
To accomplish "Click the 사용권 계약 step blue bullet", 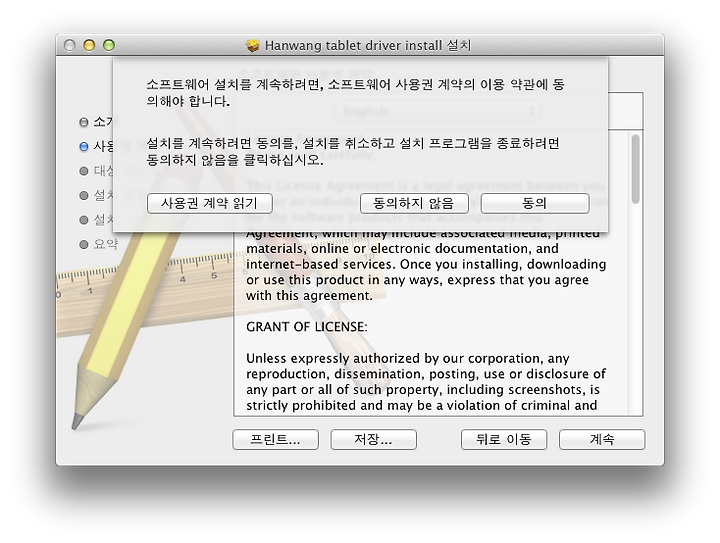I will tap(84, 146).
